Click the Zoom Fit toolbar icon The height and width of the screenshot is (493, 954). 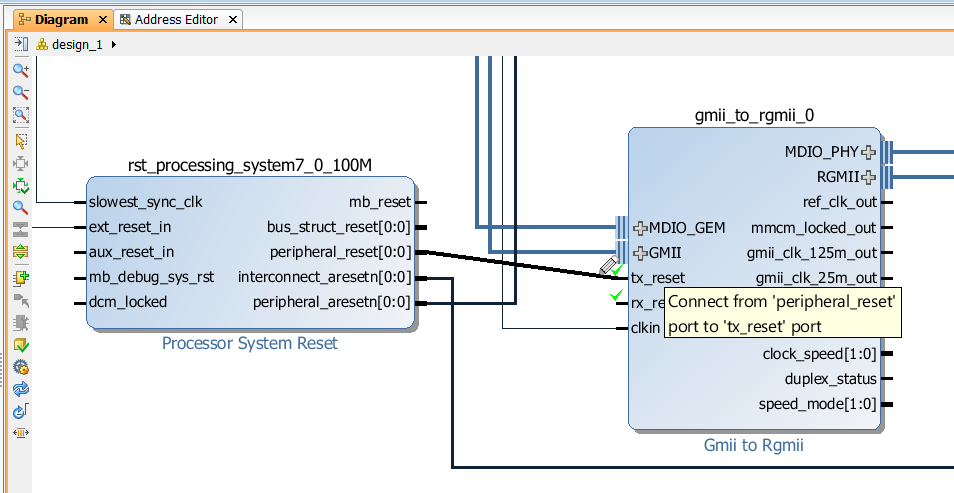coord(21,115)
